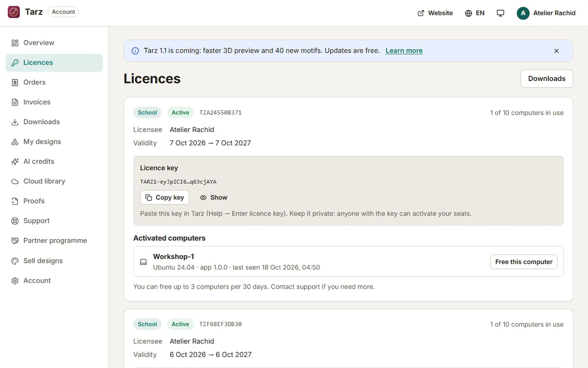Viewport: 588px width, 368px height.
Task: Click the monitor theme icon in header
Action: tap(500, 13)
